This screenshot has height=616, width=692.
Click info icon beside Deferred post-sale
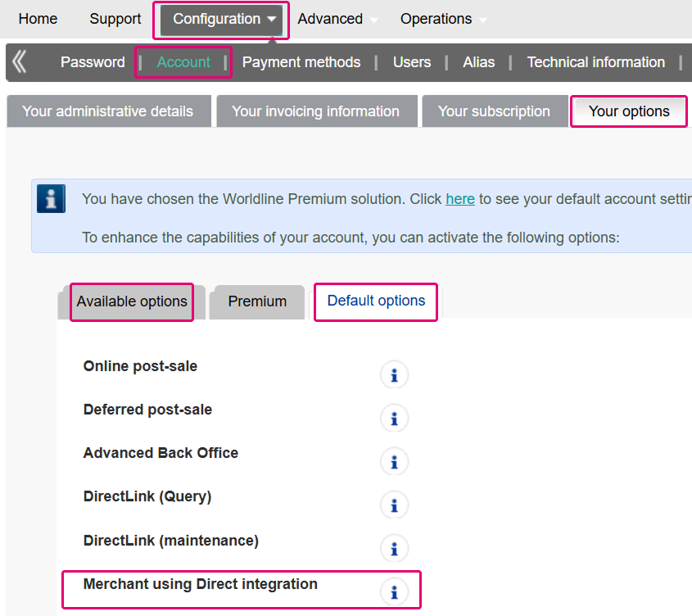[394, 419]
